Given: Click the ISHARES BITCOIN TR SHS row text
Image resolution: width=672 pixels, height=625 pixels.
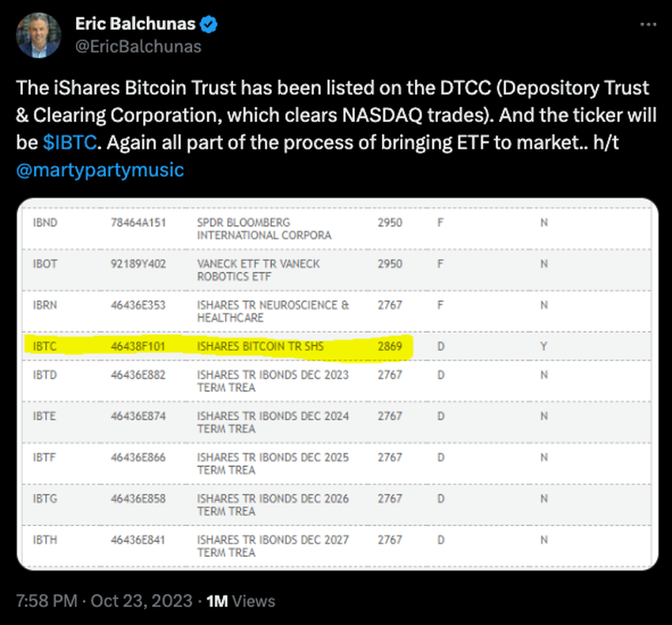Looking at the screenshot, I should (260, 347).
